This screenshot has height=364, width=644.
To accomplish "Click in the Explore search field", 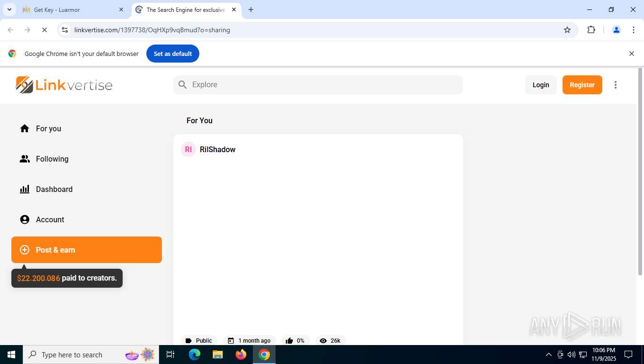I will point(318,85).
